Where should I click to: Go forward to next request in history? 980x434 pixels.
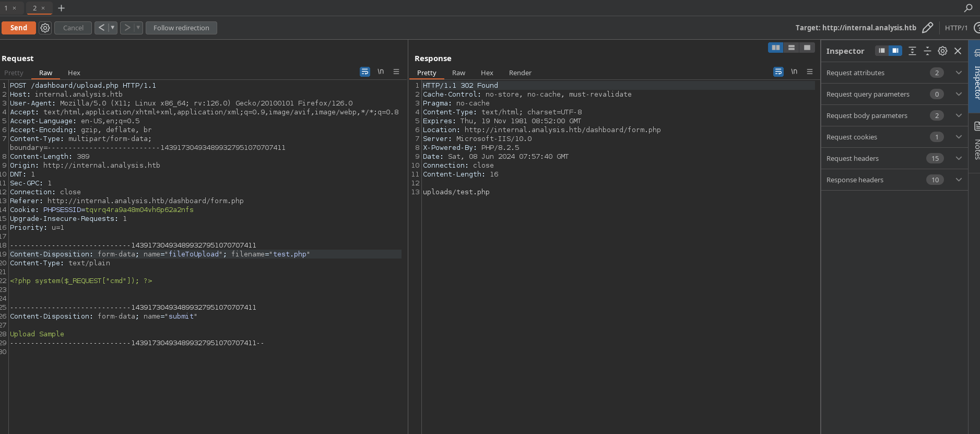pyautogui.click(x=127, y=28)
